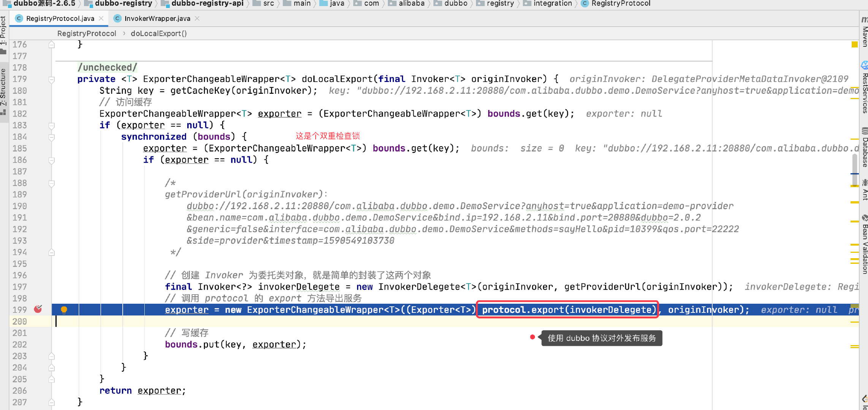Image resolution: width=868 pixels, height=410 pixels.
Task: Click the '// 访问缓存' comment on line 181
Action: point(126,102)
